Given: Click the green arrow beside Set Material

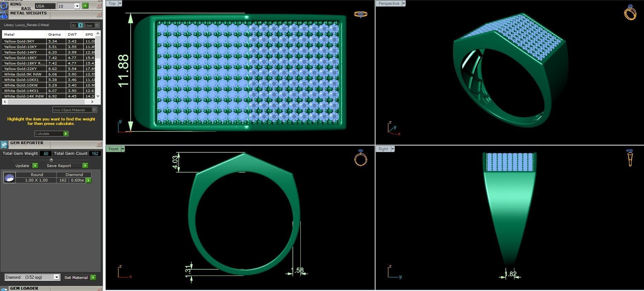Looking at the screenshot, I should [93, 277].
